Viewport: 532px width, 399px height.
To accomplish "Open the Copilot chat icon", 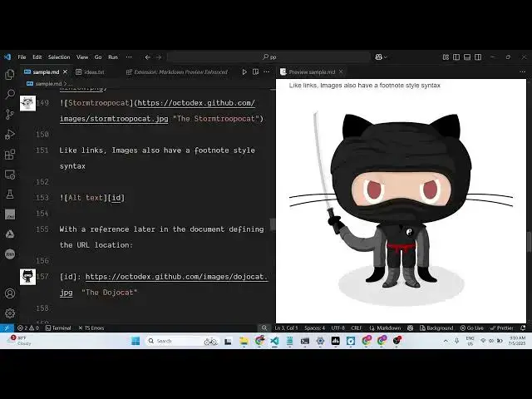I will (x=379, y=57).
